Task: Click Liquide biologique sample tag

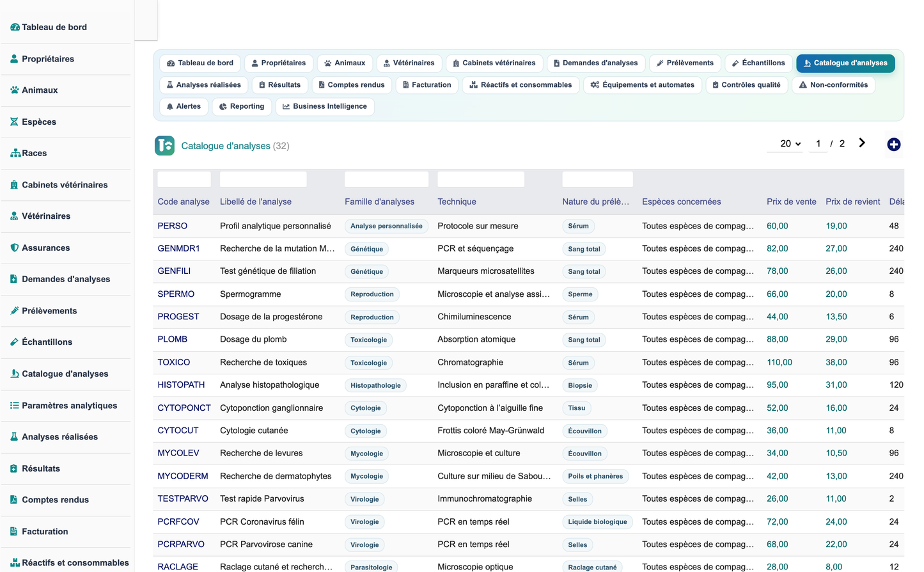Action: pyautogui.click(x=597, y=522)
